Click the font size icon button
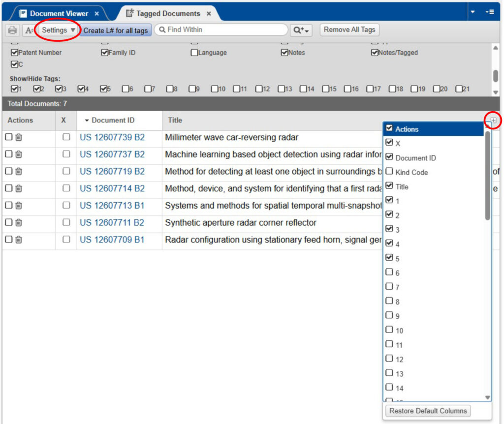Viewport: 504px width, 424px height. point(28,30)
